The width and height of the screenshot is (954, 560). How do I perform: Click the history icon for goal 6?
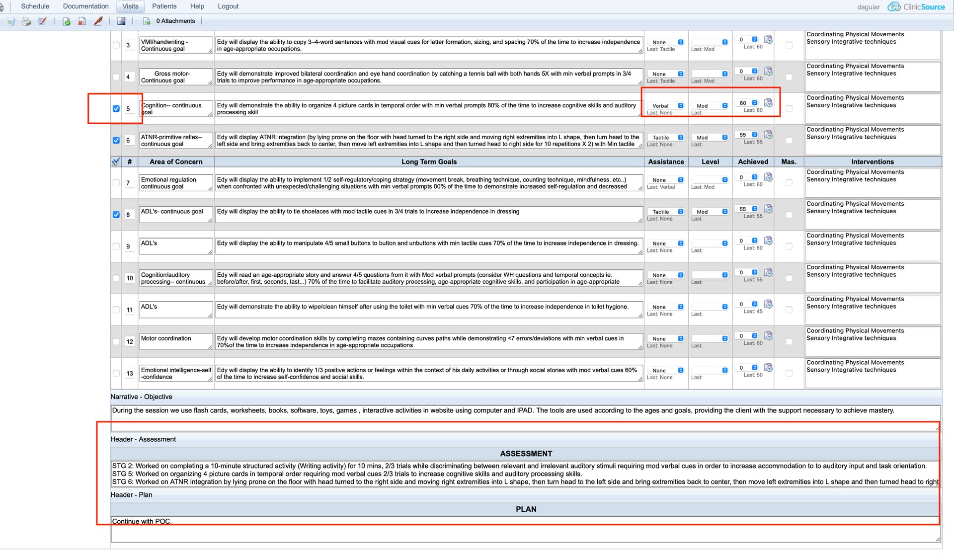pos(768,135)
